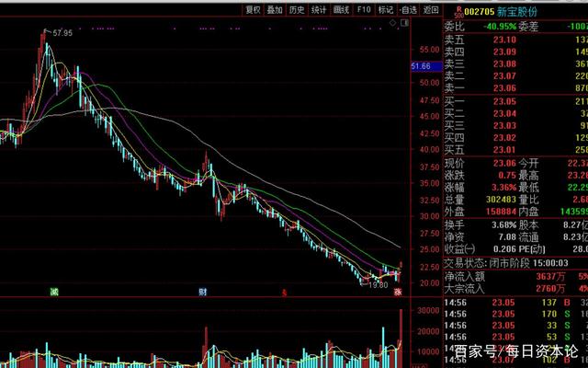Select the 卖五 23.10 ask row
This screenshot has width=588, height=368.
coord(516,40)
